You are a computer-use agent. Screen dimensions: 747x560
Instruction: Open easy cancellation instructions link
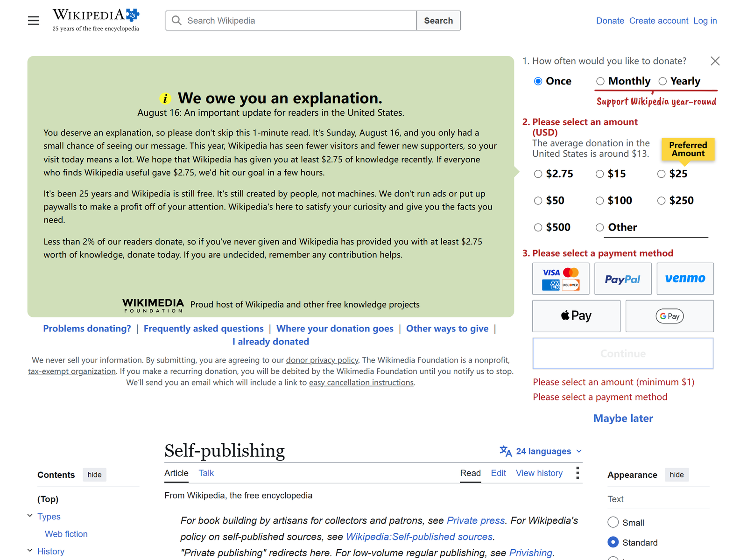tap(361, 382)
